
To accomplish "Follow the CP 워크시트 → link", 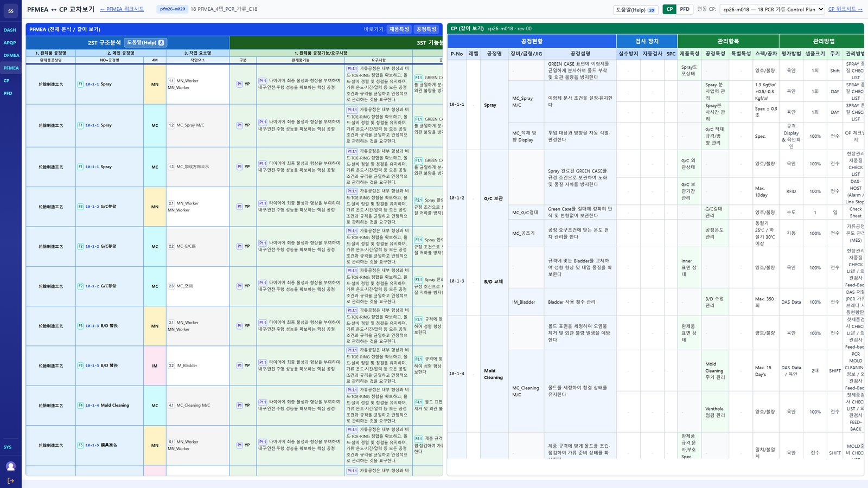I will [x=845, y=9].
